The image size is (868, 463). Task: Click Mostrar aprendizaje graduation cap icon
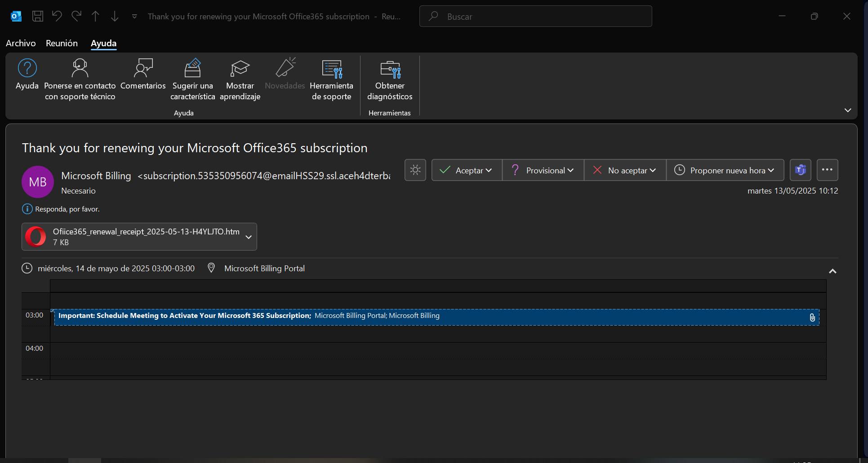(x=240, y=68)
